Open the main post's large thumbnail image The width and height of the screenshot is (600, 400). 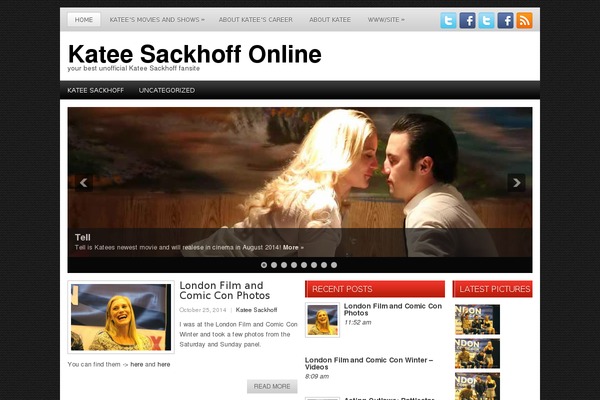[x=121, y=317]
